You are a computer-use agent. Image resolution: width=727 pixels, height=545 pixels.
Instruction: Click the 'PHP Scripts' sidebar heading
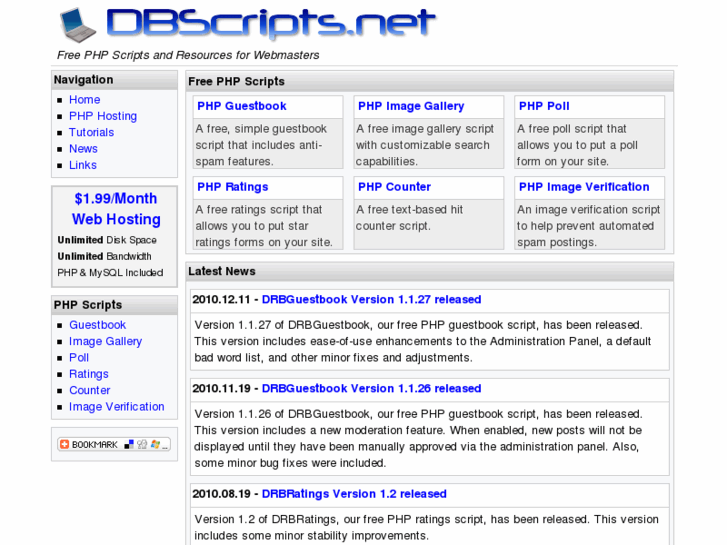pyautogui.click(x=88, y=305)
